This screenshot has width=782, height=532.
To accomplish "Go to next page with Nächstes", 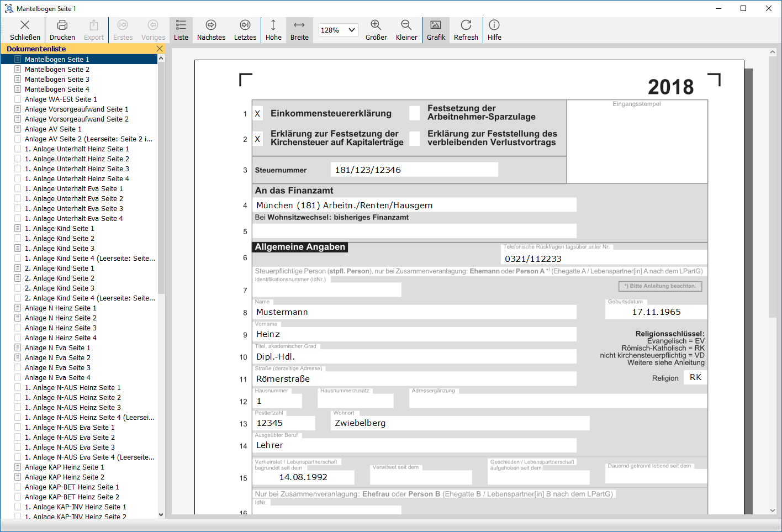I will pyautogui.click(x=211, y=25).
